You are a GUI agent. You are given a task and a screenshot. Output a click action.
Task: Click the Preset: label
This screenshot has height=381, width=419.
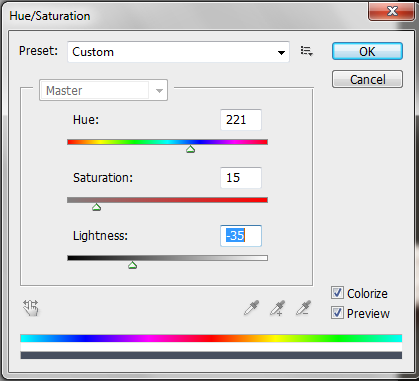coord(38,51)
